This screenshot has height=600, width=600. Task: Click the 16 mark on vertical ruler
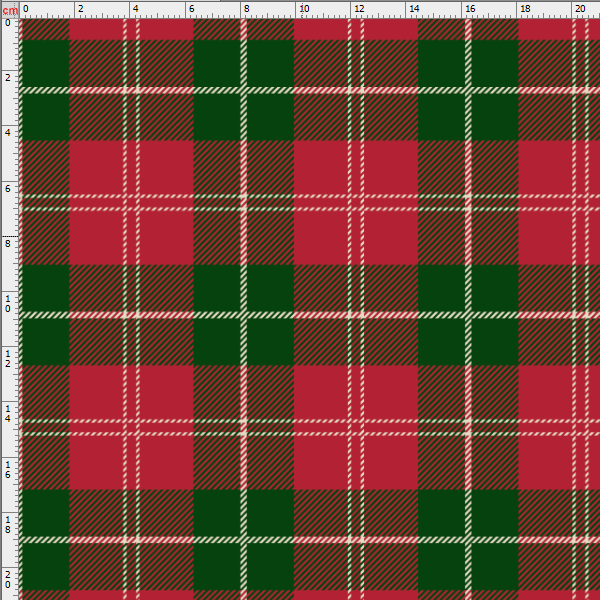point(8,470)
